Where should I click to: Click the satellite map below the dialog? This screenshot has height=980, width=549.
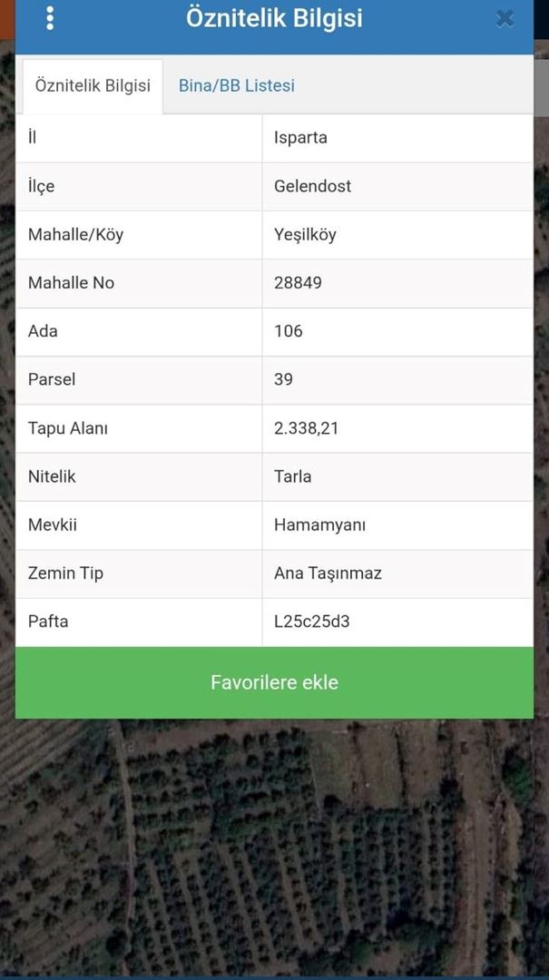(x=272, y=853)
